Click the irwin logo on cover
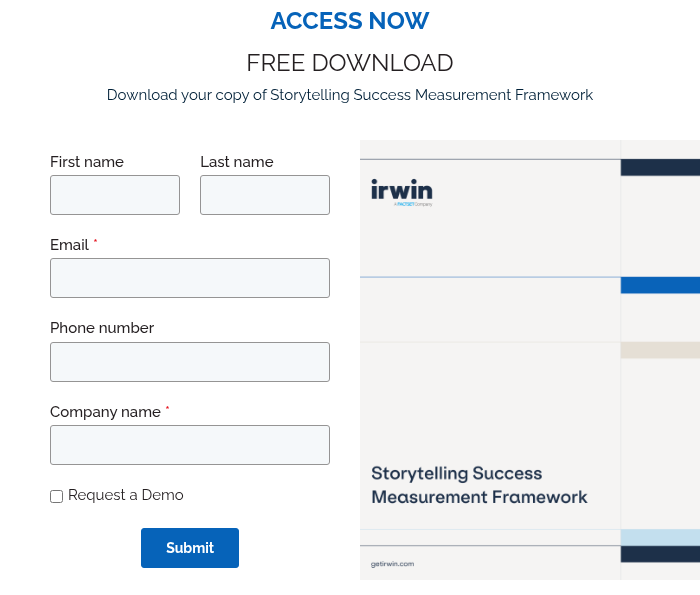The height and width of the screenshot is (595, 700). (x=402, y=193)
